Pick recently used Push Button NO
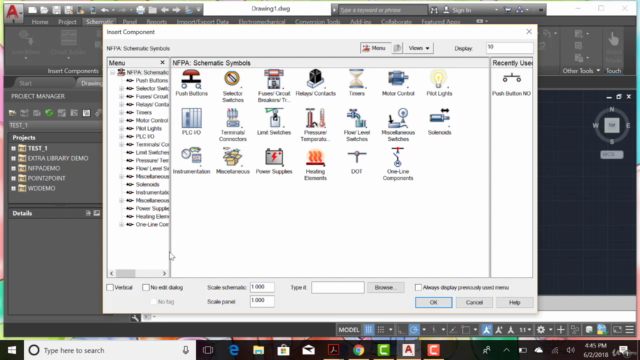640x360 pixels. click(x=511, y=84)
